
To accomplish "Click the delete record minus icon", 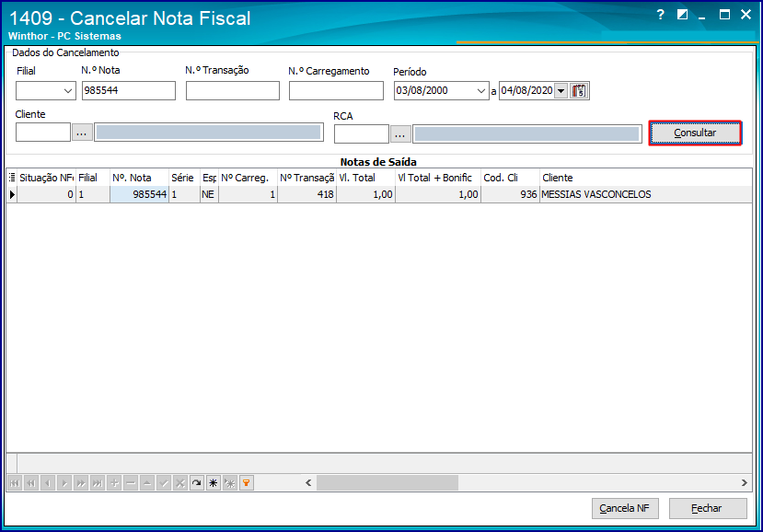I will [131, 483].
